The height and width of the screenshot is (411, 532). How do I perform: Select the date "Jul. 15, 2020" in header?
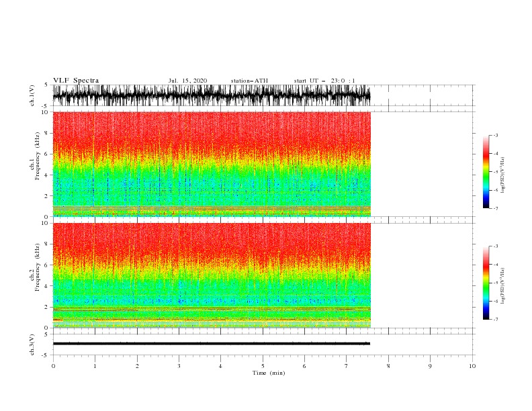click(x=187, y=81)
